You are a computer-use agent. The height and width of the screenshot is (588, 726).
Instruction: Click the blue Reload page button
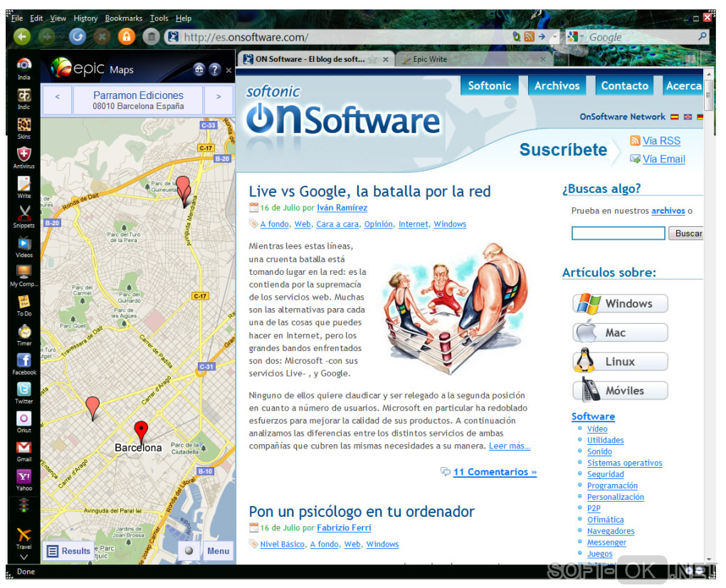78,36
